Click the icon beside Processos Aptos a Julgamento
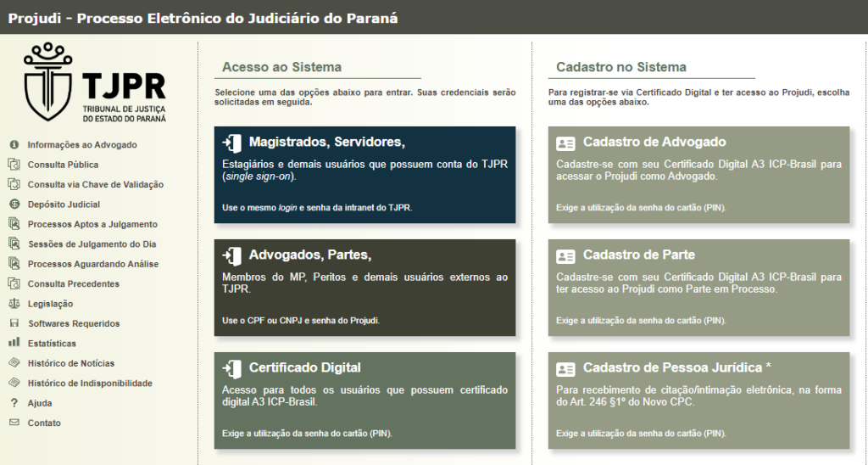The width and height of the screenshot is (868, 465). [x=14, y=224]
